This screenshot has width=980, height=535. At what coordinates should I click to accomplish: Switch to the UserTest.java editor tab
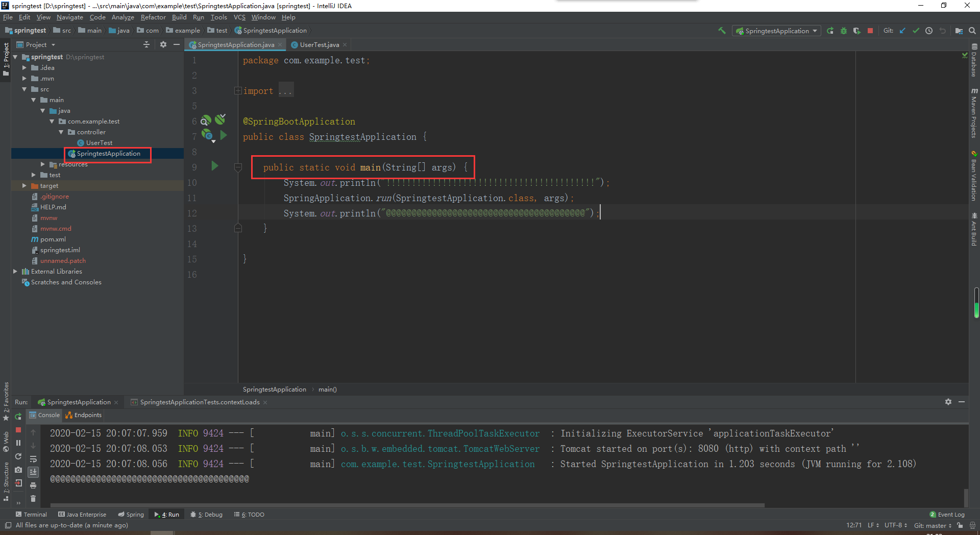(x=318, y=45)
